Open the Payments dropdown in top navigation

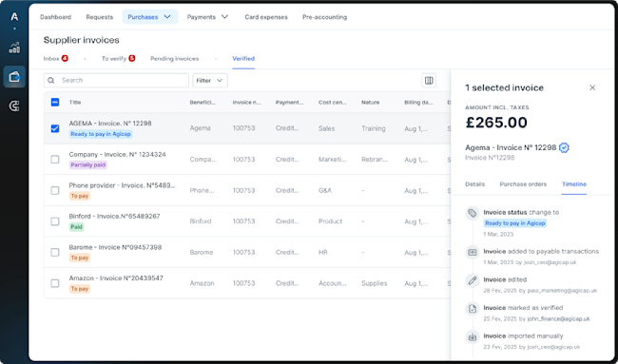tap(207, 17)
